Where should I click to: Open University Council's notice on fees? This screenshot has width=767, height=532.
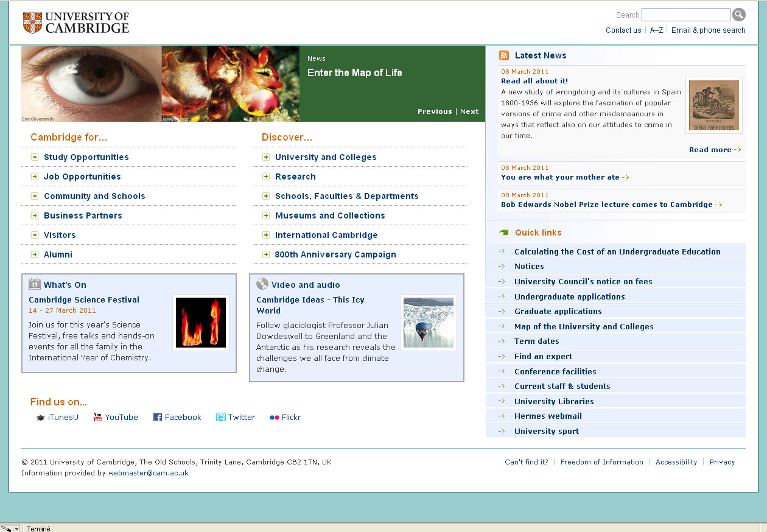(x=583, y=281)
